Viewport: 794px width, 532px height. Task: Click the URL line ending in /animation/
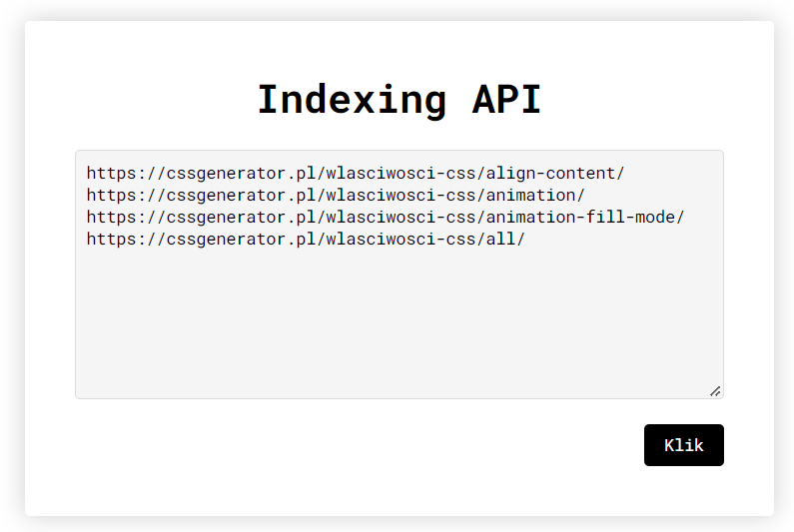point(336,195)
